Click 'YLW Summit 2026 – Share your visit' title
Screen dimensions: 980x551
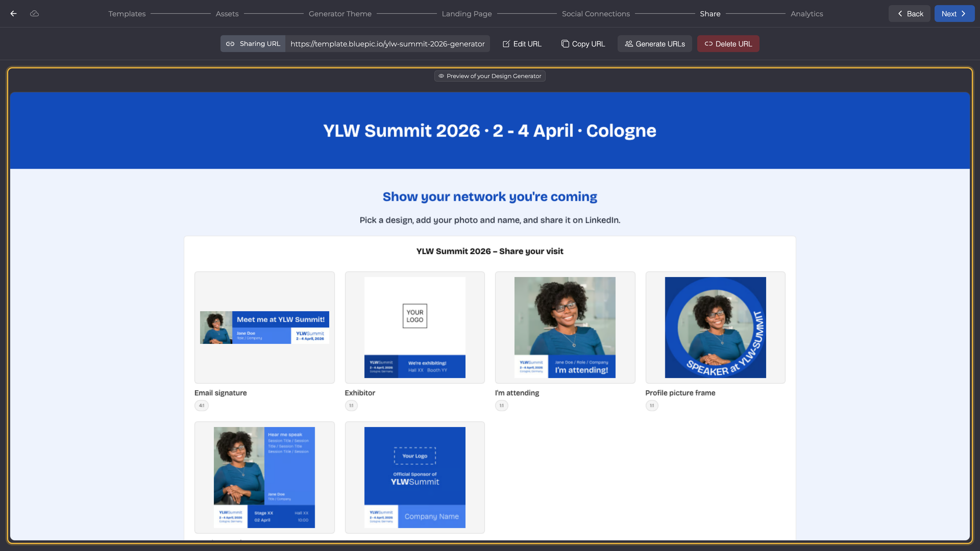(490, 251)
